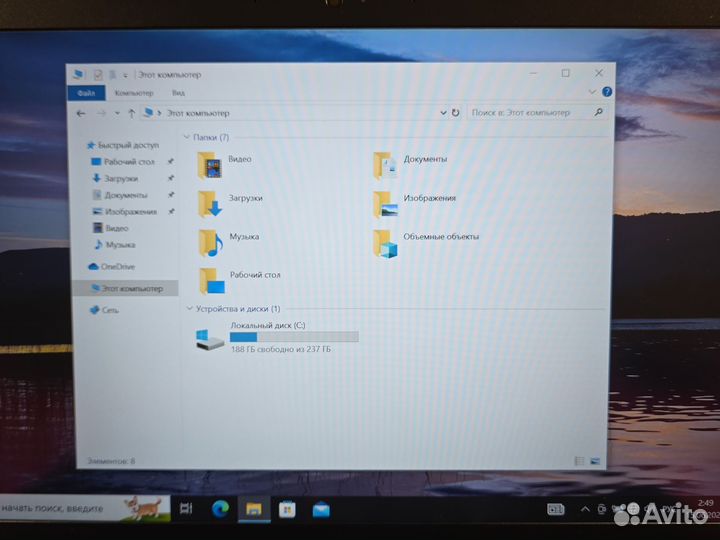
Task: Collapse the Папки (7) group
Action: (186, 137)
